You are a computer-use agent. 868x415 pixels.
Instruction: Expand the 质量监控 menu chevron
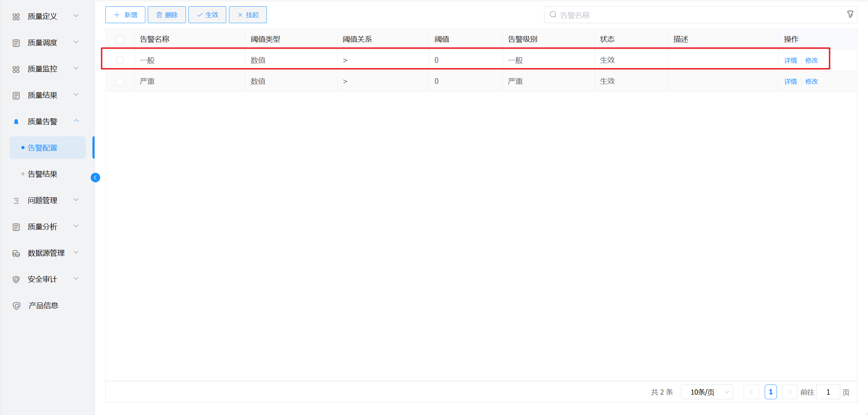pyautogui.click(x=76, y=68)
